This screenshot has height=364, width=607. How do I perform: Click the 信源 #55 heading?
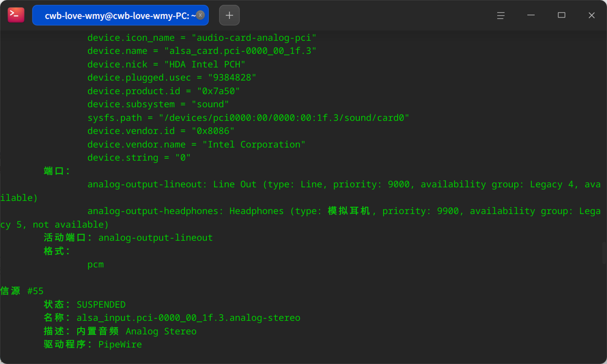22,291
